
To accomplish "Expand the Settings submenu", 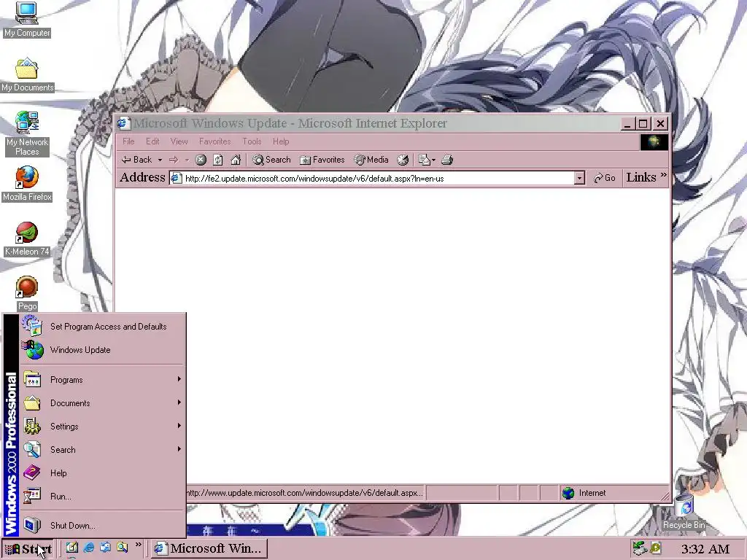I will (x=102, y=427).
